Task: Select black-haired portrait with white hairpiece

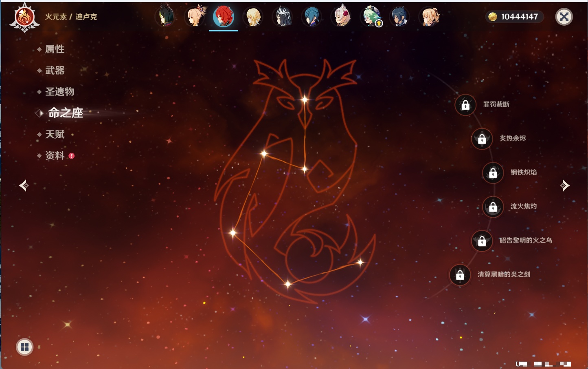Action: click(x=282, y=16)
